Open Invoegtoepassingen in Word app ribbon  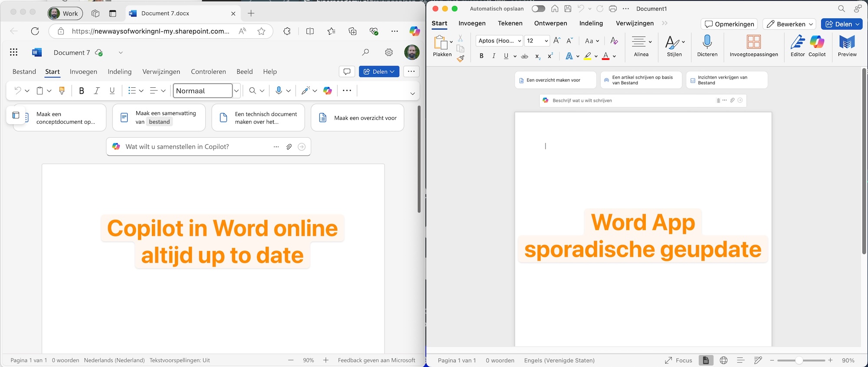coord(754,46)
